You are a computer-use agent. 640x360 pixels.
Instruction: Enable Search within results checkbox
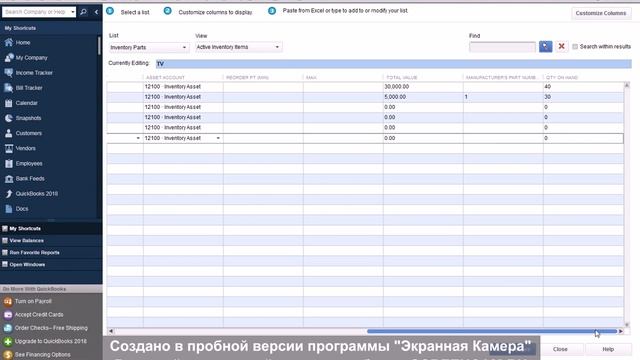575,47
